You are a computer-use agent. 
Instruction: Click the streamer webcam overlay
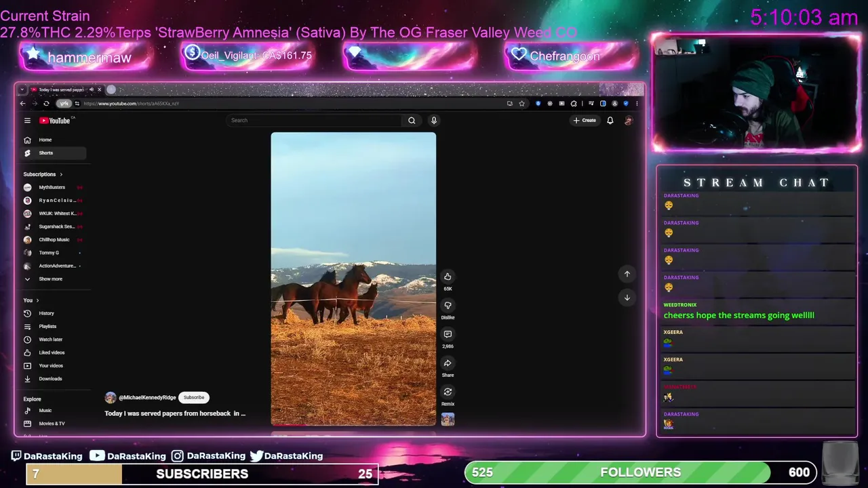(756, 93)
